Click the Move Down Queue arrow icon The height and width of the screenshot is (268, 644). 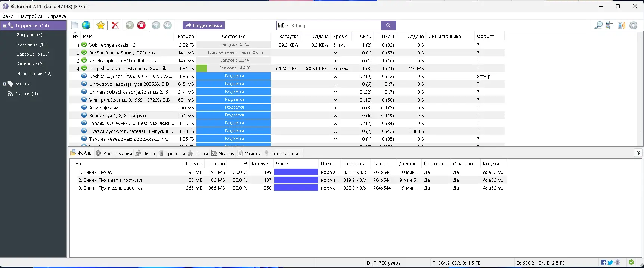coord(168,25)
